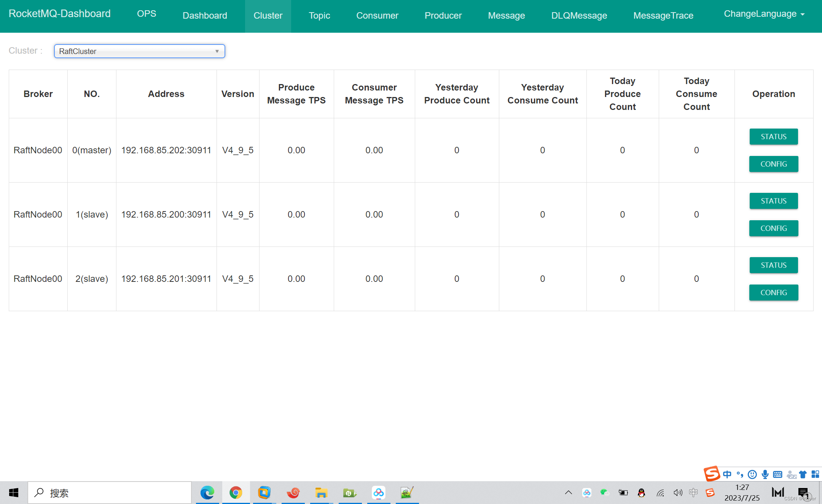Toggle Sogou Chinese/English mode button

click(727, 474)
